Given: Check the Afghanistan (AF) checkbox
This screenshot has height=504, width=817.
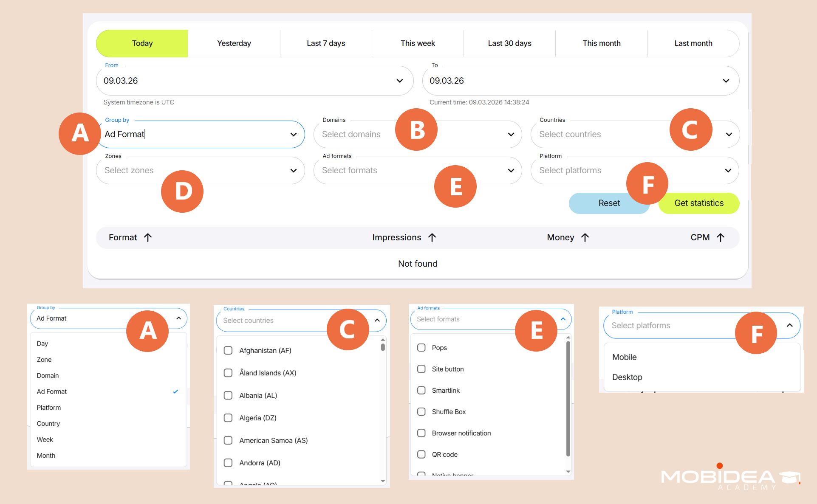Looking at the screenshot, I should 228,350.
